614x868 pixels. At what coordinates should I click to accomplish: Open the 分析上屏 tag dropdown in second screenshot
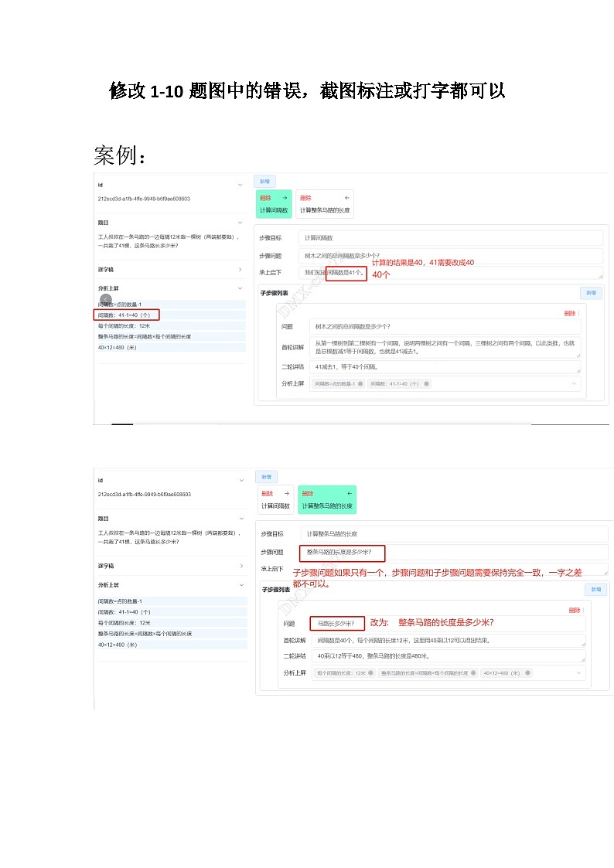tap(578, 673)
